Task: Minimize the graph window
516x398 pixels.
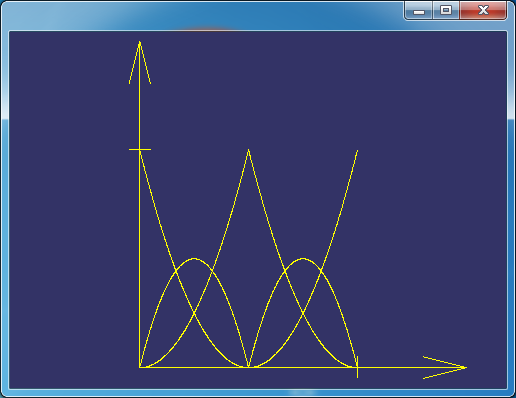Action: (x=419, y=10)
